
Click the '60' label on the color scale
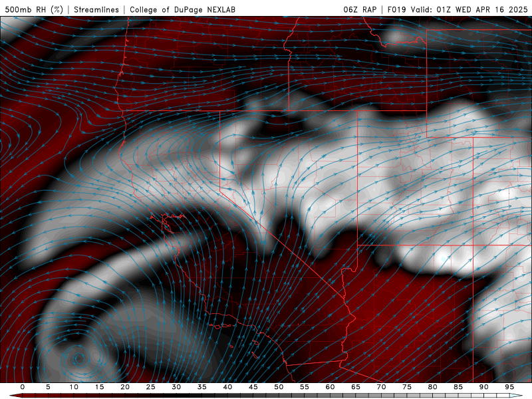pos(330,387)
